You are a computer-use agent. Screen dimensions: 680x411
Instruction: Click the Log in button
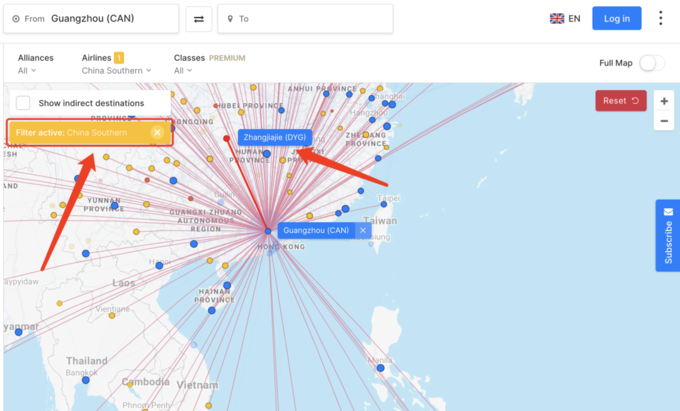[x=617, y=19]
